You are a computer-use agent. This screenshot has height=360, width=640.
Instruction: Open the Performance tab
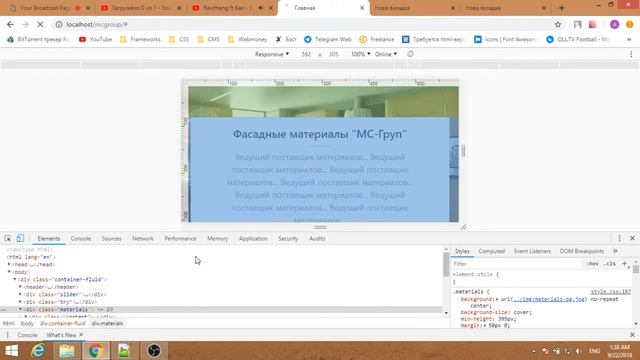coord(180,238)
